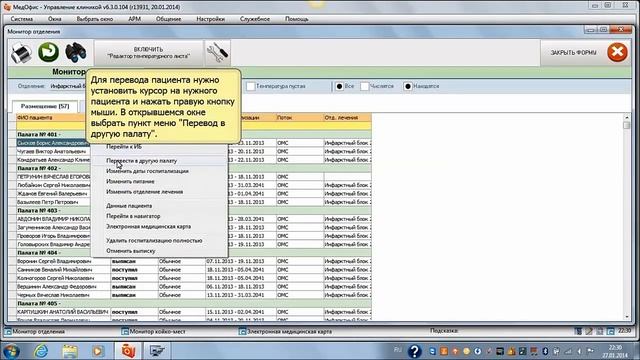Click the monitor taskbar icon beside MedOffice
Viewport: 640px width, 360px height.
157,351
